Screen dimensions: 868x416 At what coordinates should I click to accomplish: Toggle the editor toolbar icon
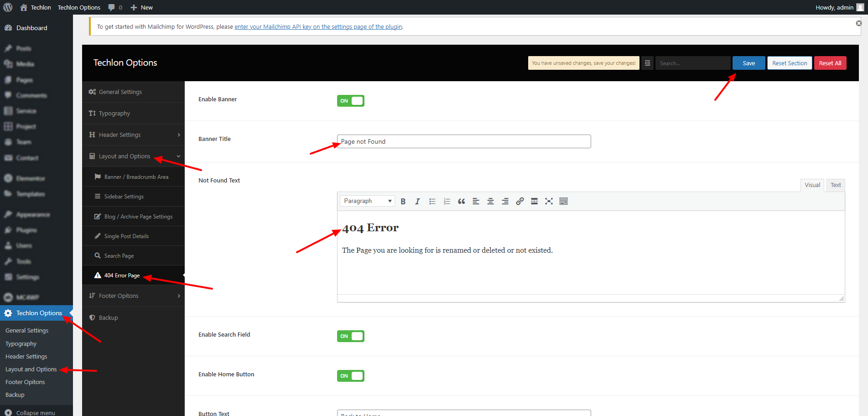(563, 201)
